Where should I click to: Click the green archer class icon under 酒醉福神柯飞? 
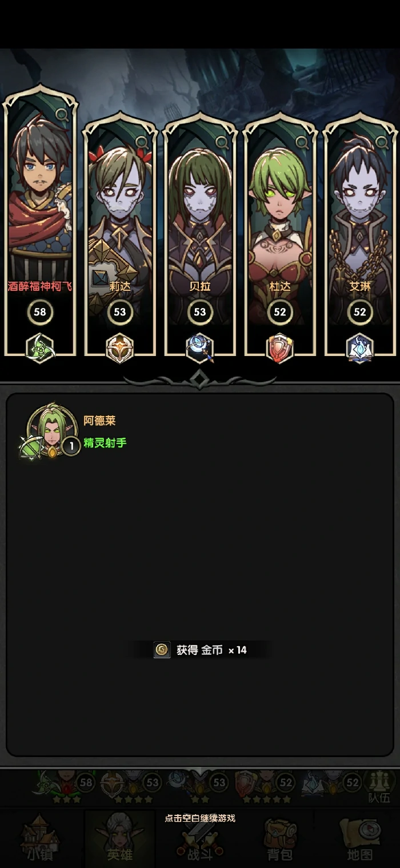(x=40, y=347)
